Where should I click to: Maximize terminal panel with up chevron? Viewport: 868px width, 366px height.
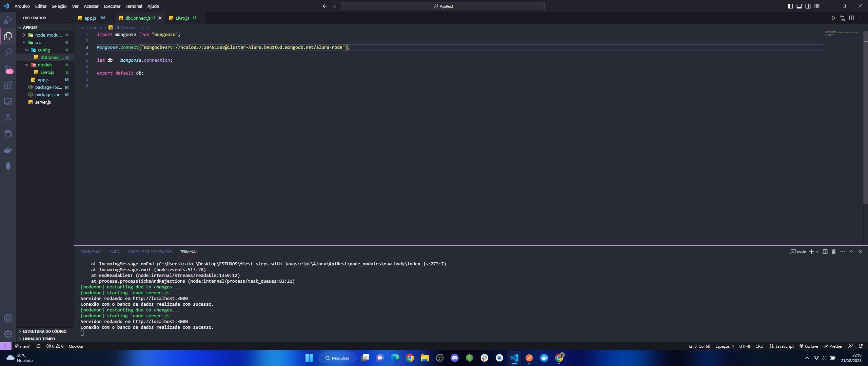(851, 251)
